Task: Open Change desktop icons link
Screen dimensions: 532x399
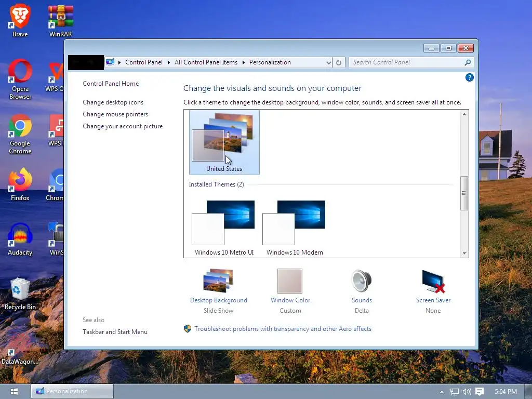Action: pyautogui.click(x=113, y=102)
